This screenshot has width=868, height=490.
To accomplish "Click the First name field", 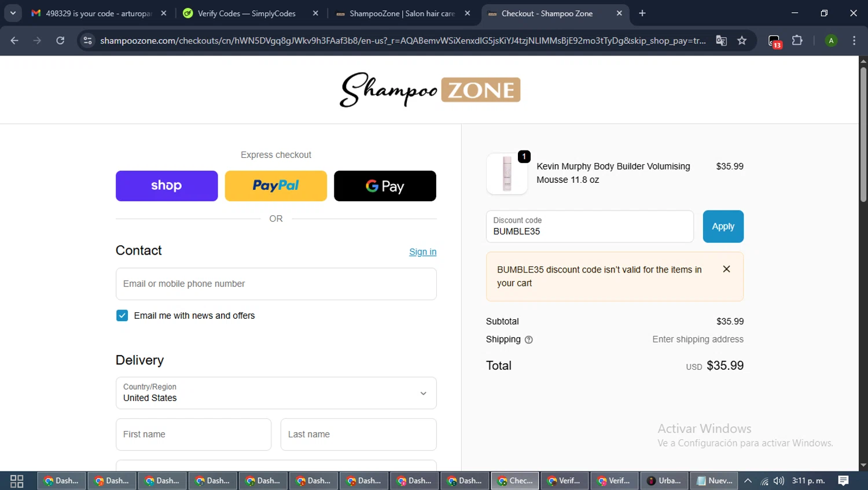I will [x=193, y=434].
